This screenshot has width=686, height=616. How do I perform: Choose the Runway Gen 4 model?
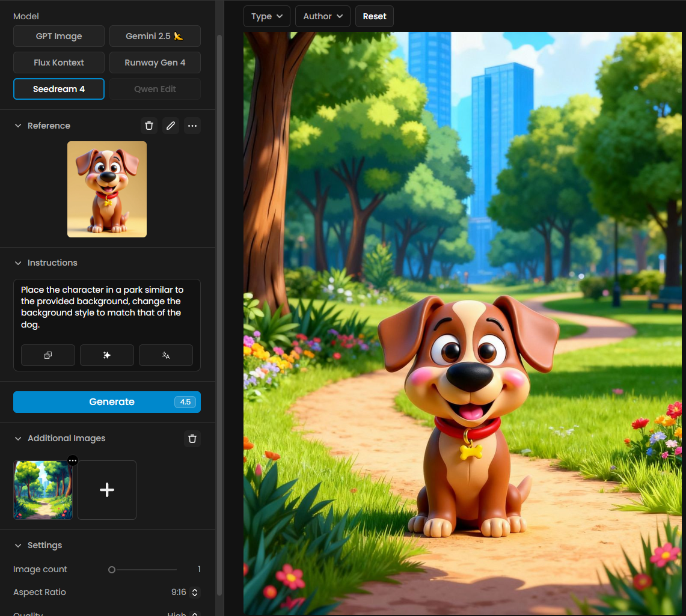[x=155, y=63]
